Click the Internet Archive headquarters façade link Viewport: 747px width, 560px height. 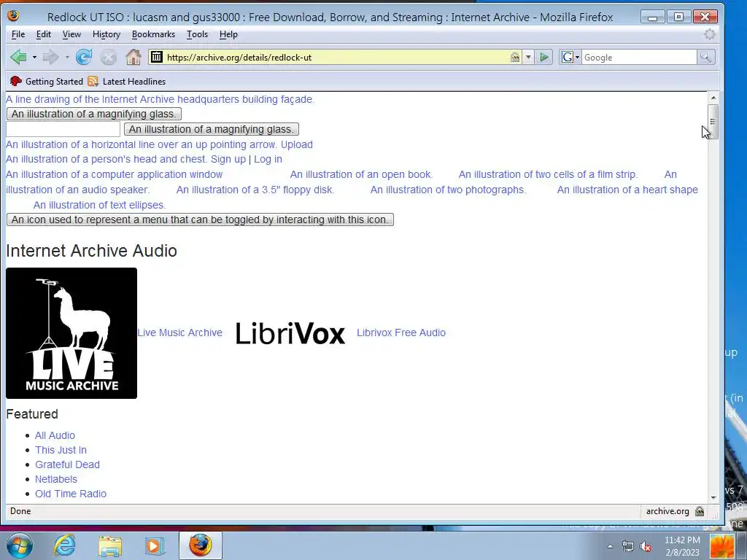coord(160,99)
